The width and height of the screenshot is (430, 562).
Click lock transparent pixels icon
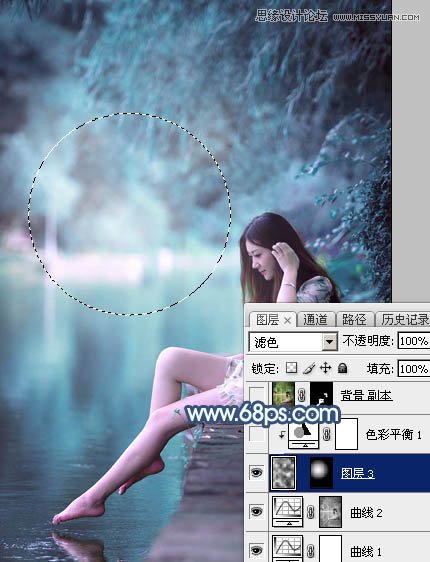click(291, 368)
